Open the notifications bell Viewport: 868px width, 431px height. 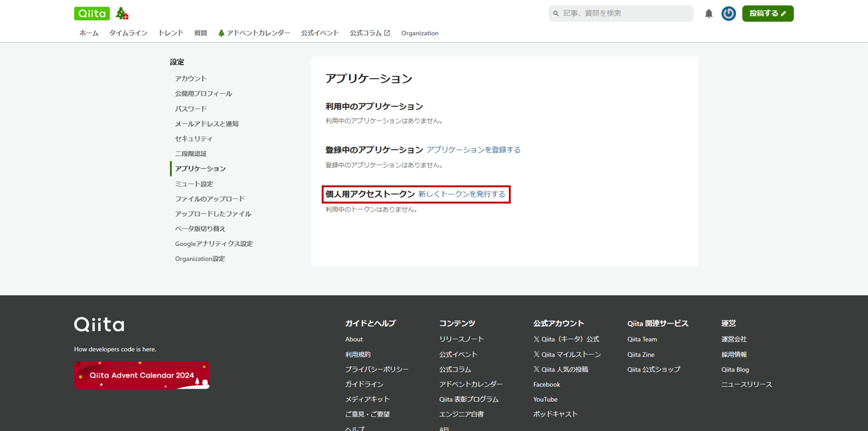click(x=709, y=14)
